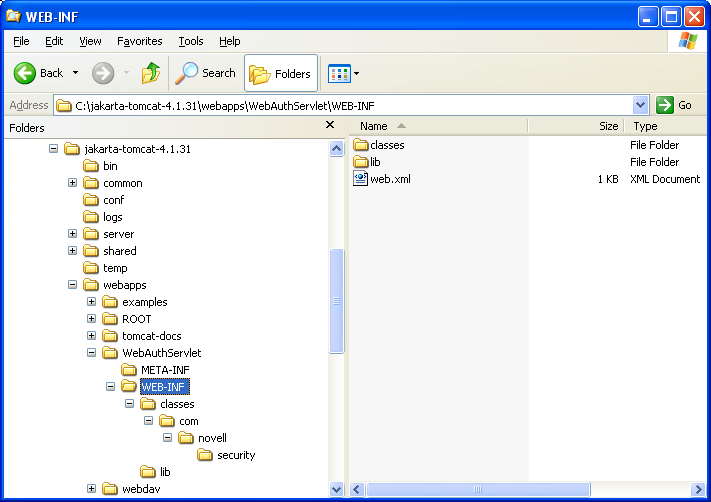Select the security folder in tree
Screen dimensions: 711x502
coord(227,455)
